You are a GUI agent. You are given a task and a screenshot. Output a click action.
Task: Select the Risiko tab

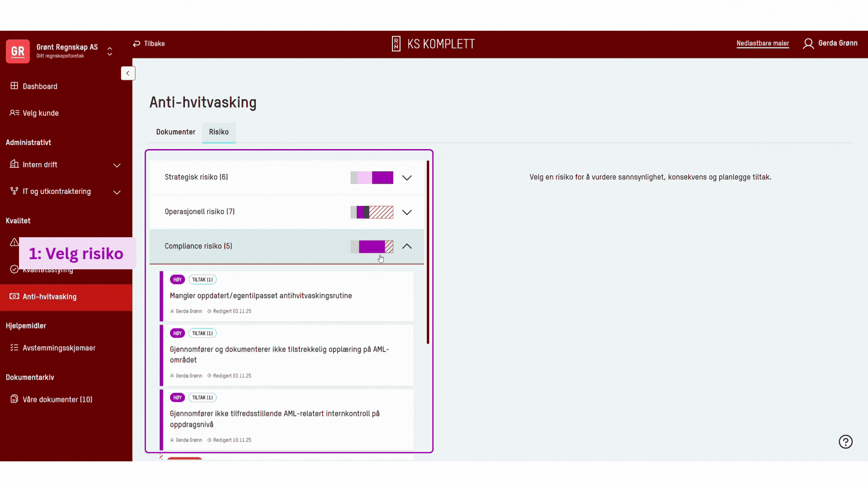(x=219, y=132)
